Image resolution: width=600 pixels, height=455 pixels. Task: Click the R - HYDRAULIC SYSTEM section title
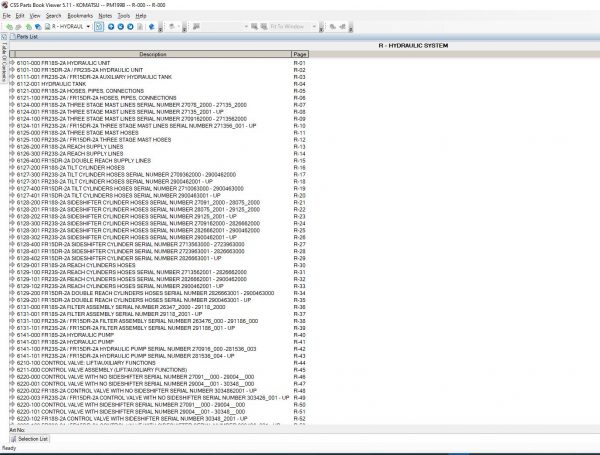point(413,46)
